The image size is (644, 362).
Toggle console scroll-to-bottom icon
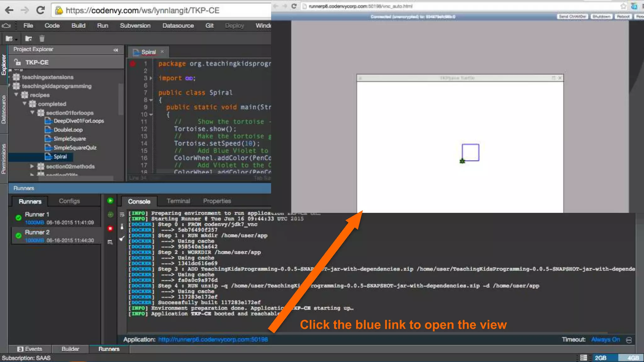click(x=122, y=227)
